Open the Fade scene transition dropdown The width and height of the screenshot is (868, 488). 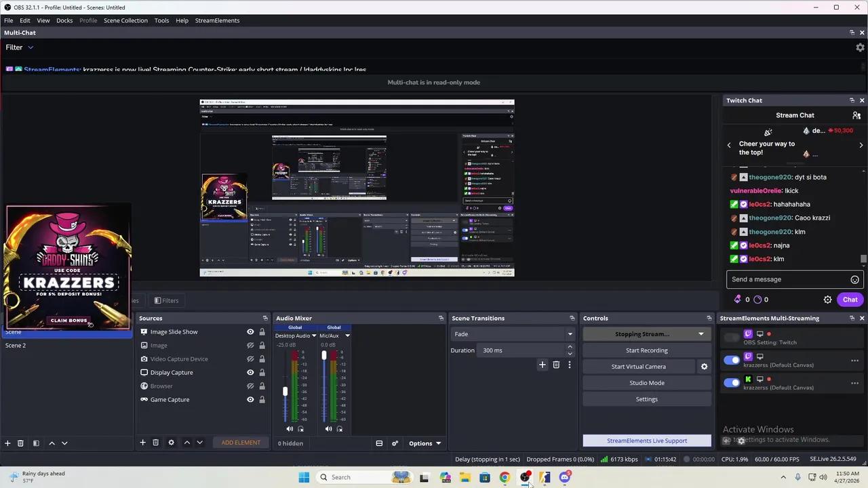click(x=570, y=333)
